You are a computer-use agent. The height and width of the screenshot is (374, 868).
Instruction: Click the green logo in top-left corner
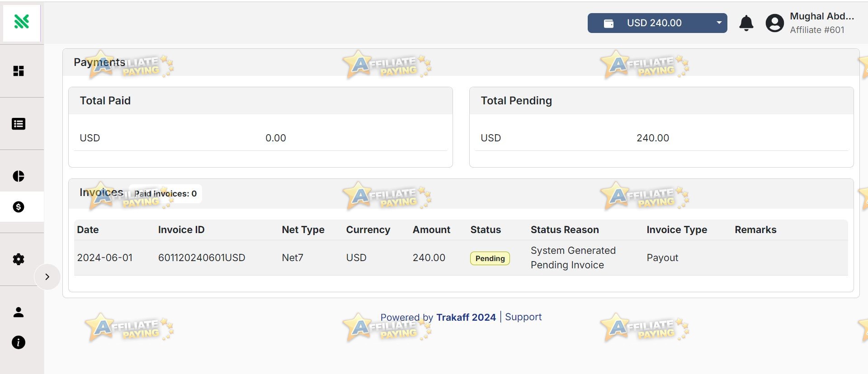22,21
